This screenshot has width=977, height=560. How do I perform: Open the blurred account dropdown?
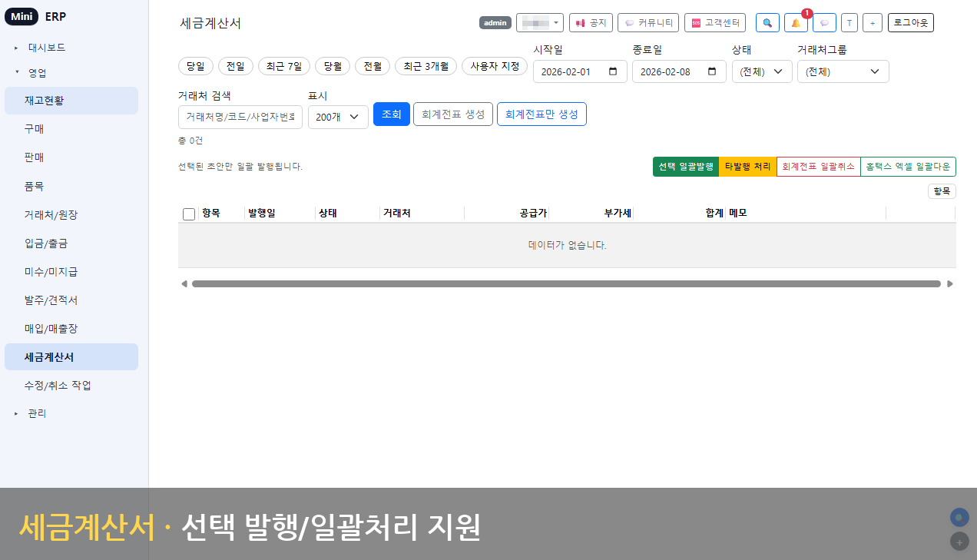click(540, 23)
